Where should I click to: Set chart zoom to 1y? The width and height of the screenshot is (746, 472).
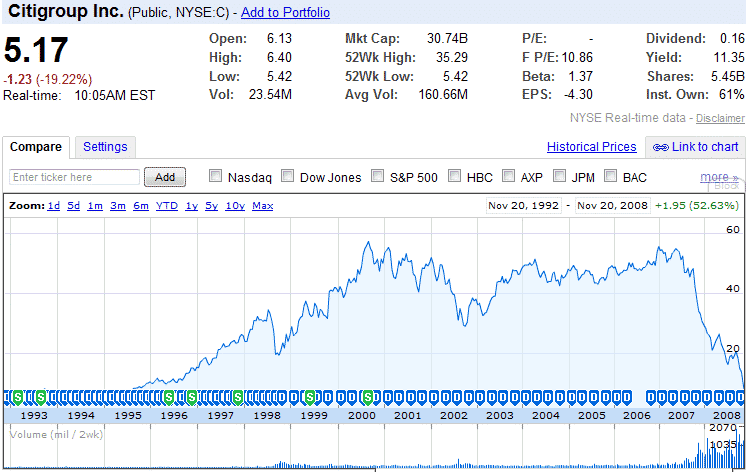(191, 206)
